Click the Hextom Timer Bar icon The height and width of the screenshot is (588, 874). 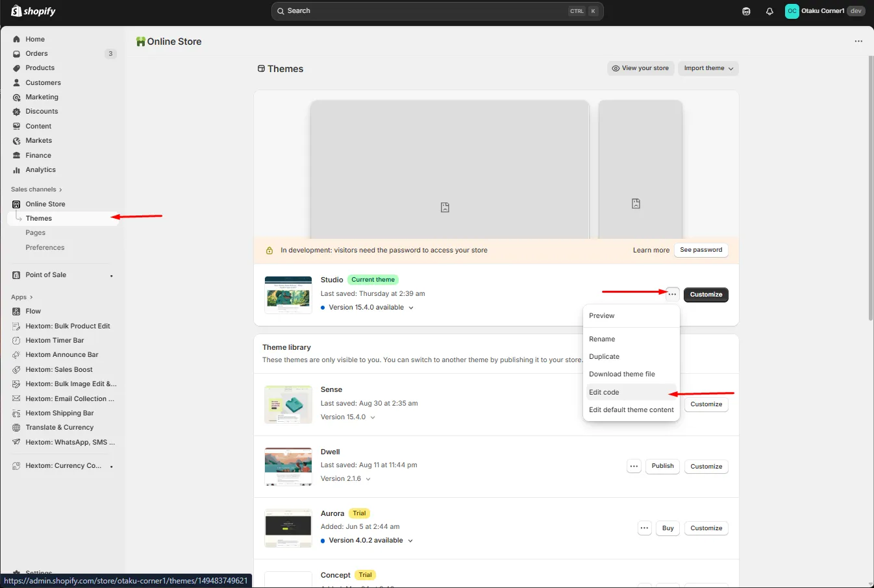click(17, 341)
